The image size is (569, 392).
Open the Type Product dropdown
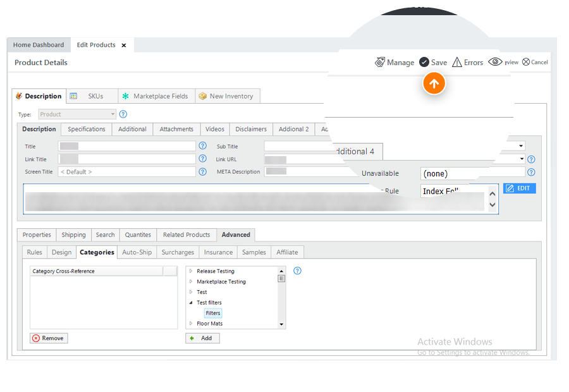77,114
